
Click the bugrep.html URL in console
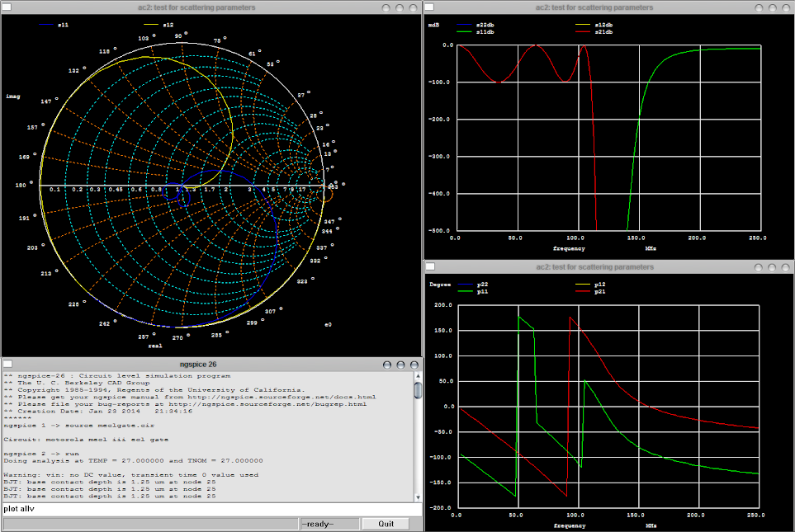(x=267, y=404)
